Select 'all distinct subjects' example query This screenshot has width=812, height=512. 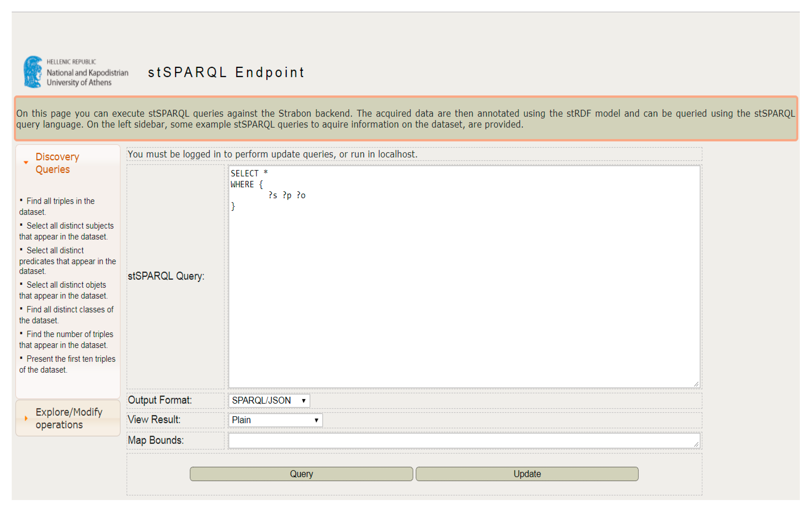tap(70, 226)
